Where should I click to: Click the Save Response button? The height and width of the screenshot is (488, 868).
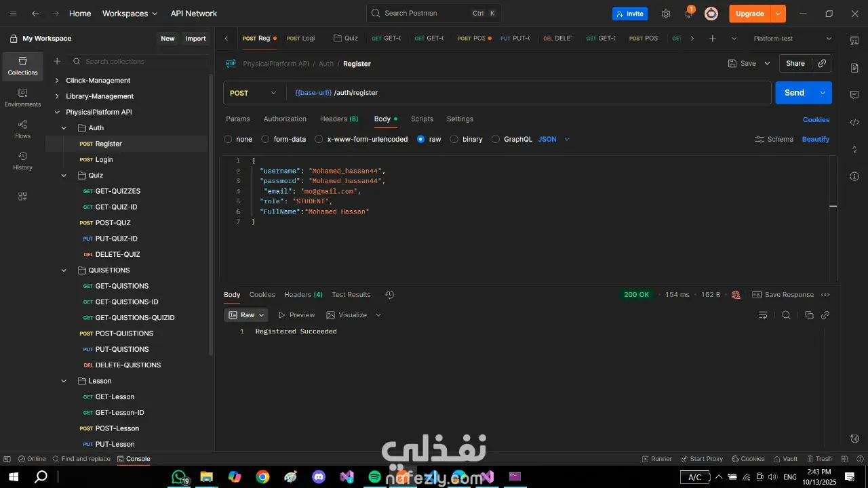[783, 295]
